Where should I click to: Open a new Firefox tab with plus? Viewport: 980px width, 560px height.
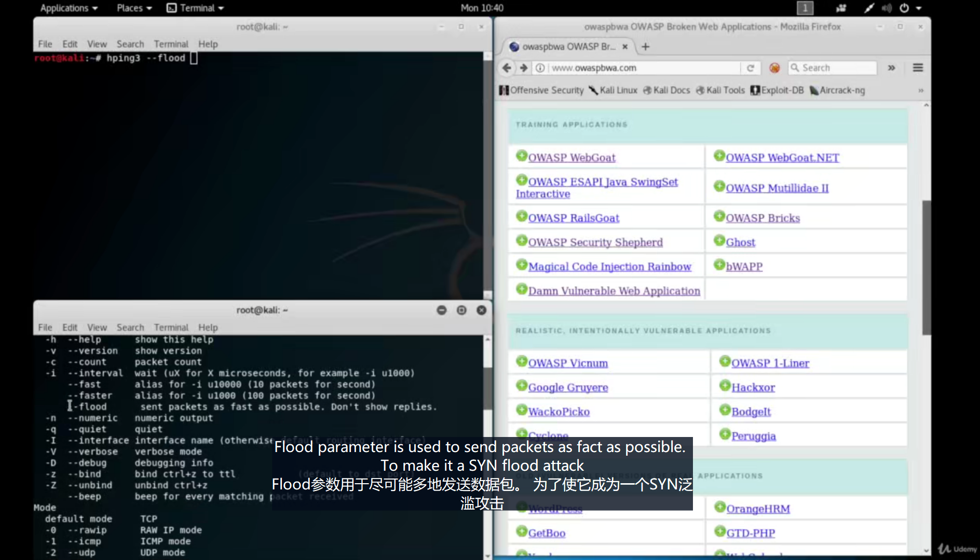tap(645, 47)
